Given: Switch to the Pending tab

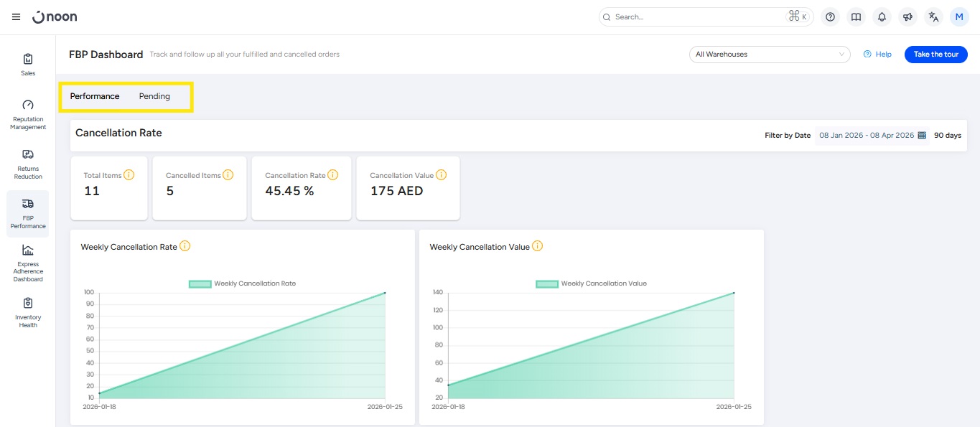Looking at the screenshot, I should pos(154,96).
